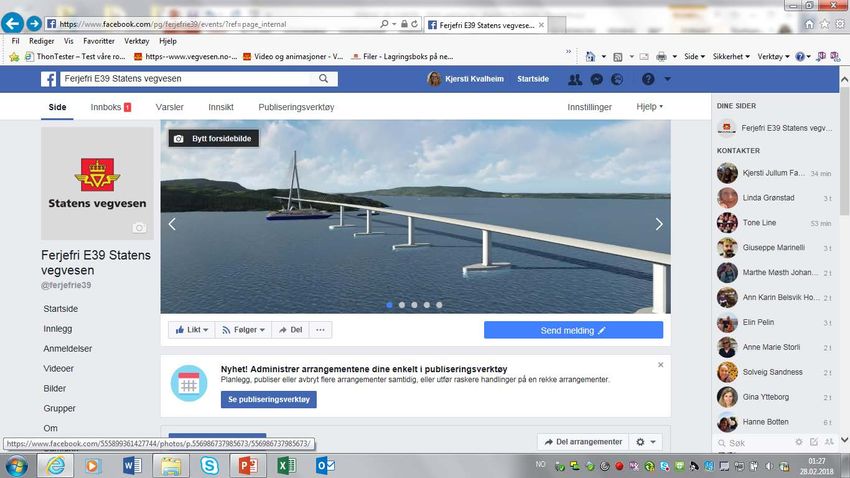The image size is (850, 478).
Task: Click the Del share button
Action: pyautogui.click(x=290, y=330)
